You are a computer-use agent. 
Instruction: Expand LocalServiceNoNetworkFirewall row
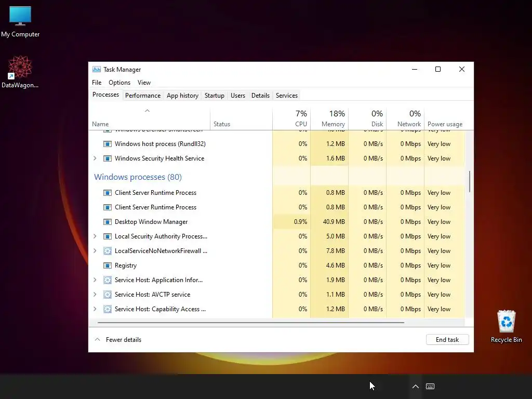coord(95,251)
